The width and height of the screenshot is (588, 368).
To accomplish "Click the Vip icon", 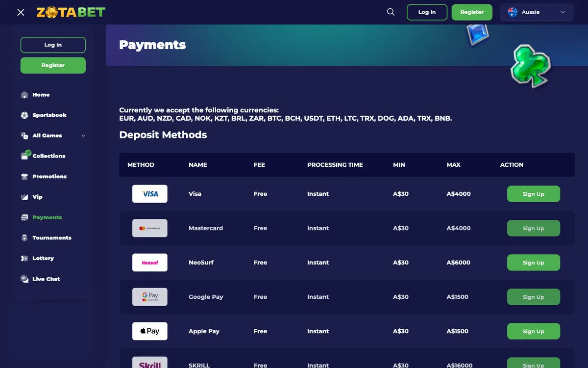I will pyautogui.click(x=24, y=197).
